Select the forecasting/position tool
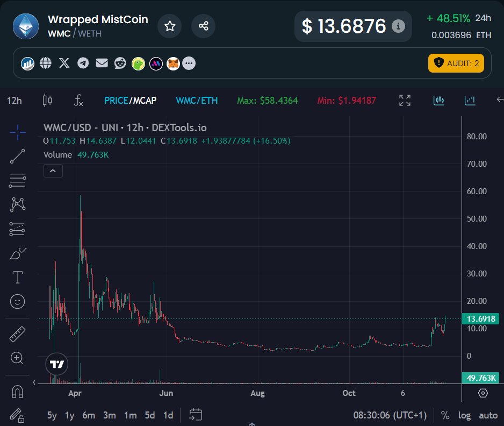The width and height of the screenshot is (504, 426). [17, 229]
